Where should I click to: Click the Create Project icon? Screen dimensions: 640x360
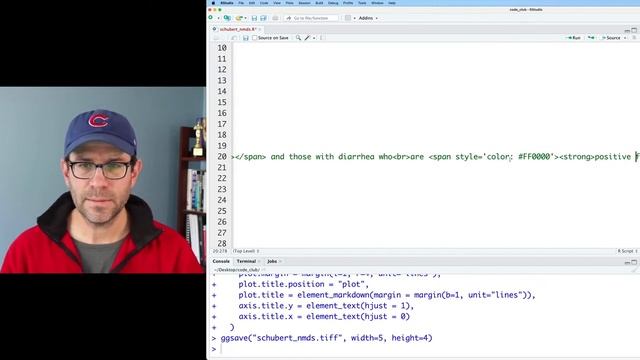(227, 18)
